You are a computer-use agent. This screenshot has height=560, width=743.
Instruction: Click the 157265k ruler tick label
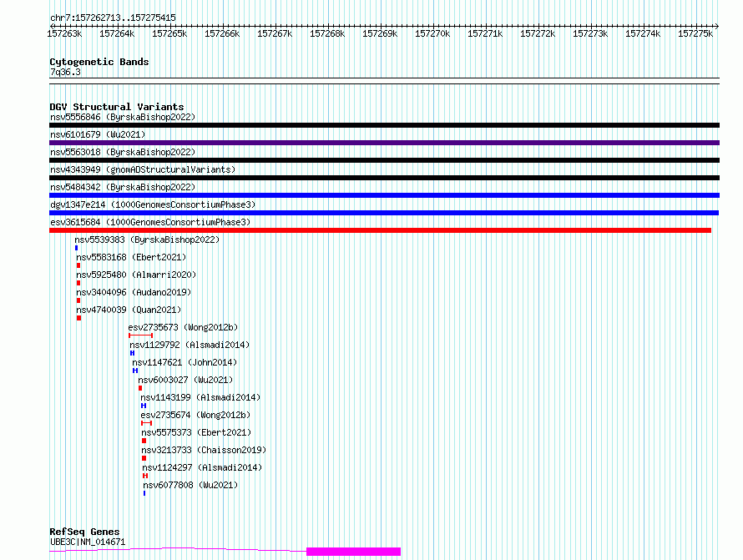[x=169, y=33]
